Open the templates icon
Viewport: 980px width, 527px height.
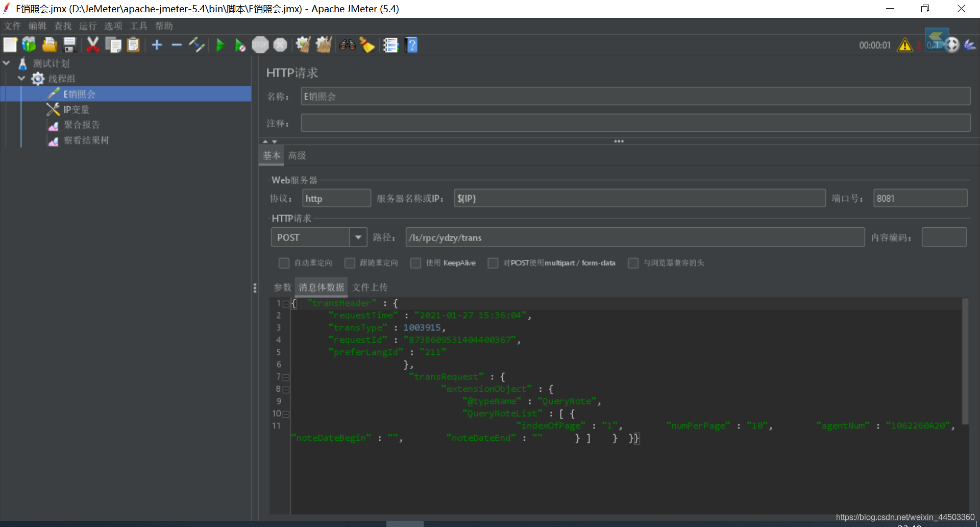29,45
